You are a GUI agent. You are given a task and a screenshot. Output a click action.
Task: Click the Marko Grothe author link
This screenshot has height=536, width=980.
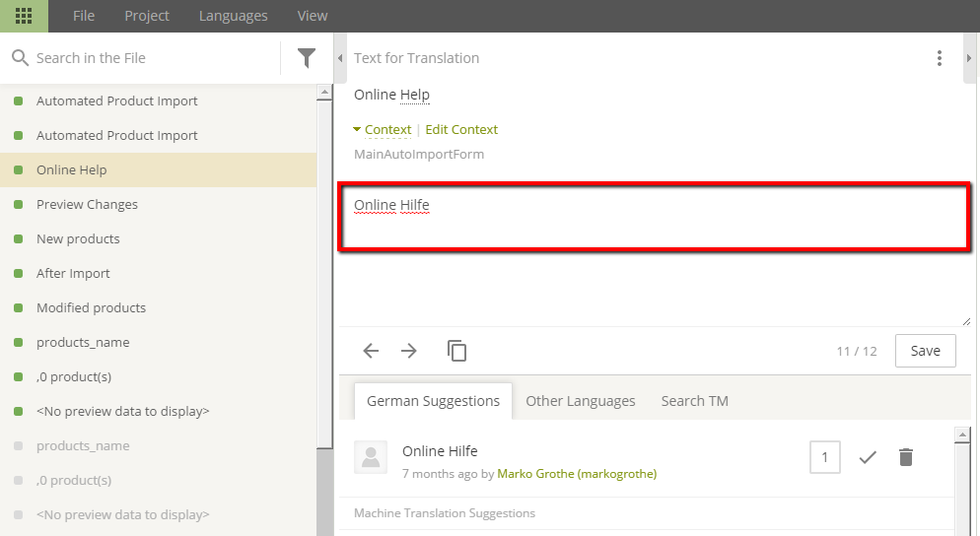pyautogui.click(x=577, y=474)
